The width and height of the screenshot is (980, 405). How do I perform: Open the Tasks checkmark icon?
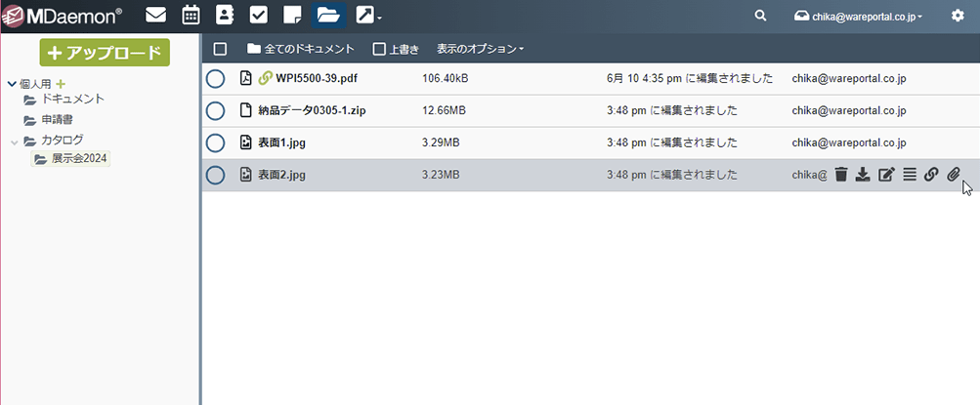click(259, 16)
